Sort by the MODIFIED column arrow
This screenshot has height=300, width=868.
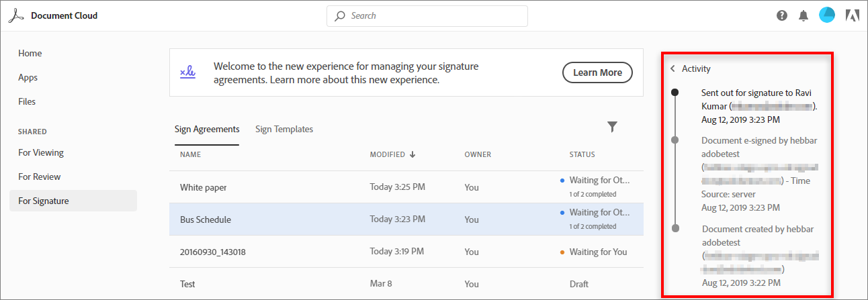(413, 154)
